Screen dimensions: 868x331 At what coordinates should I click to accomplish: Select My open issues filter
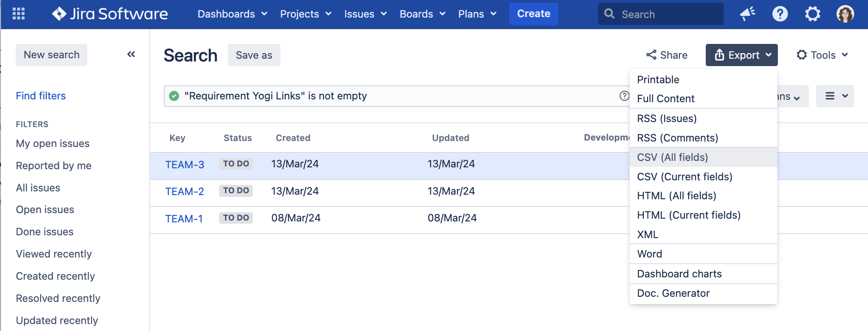(53, 143)
